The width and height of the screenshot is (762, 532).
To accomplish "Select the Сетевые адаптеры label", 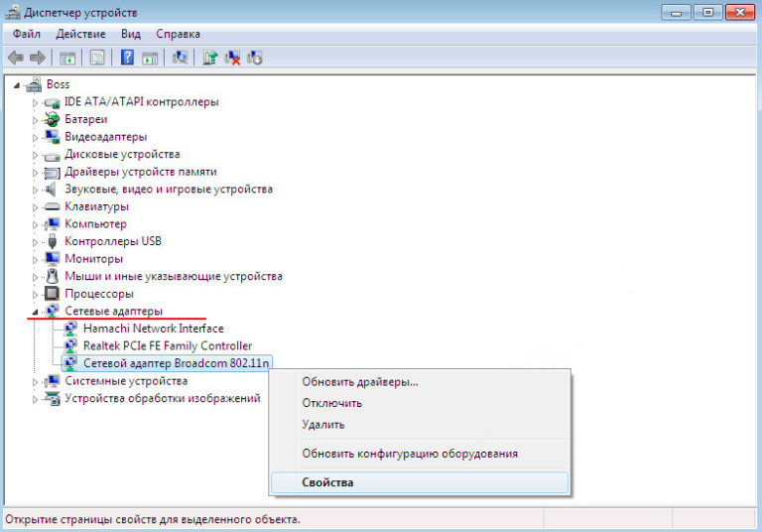I will coord(114,311).
